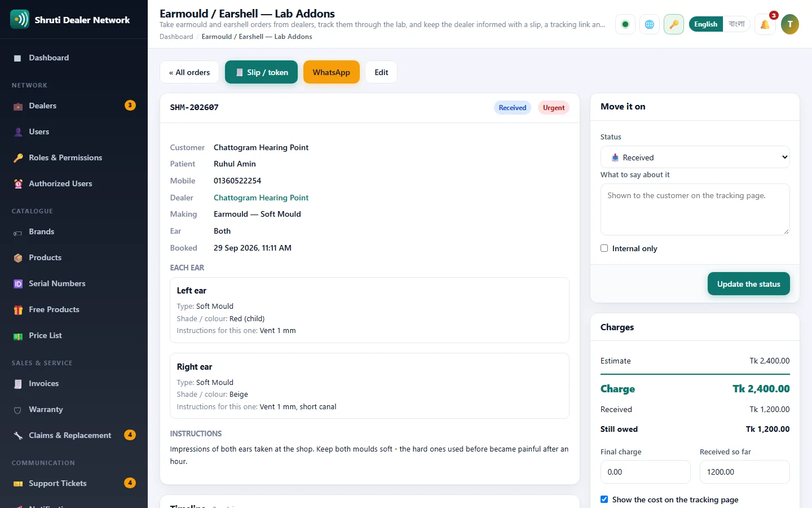Go to Roles & Permissions
Screen dimensions: 812x508
pyautogui.click(x=73, y=157)
